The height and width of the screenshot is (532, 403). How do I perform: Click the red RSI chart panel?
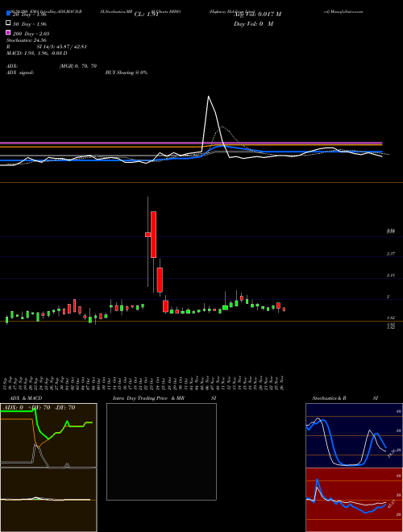(x=354, y=500)
